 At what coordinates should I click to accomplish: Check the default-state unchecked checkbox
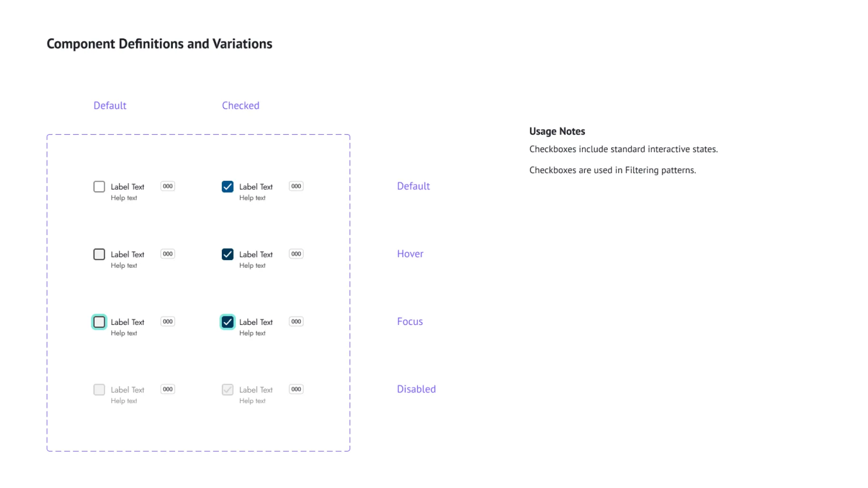[x=99, y=186]
